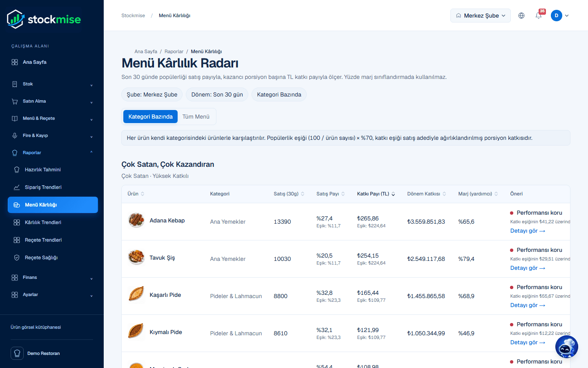Viewport: 588px width, 368px height.
Task: Click the %68,9 margin value
Action: [x=466, y=296]
